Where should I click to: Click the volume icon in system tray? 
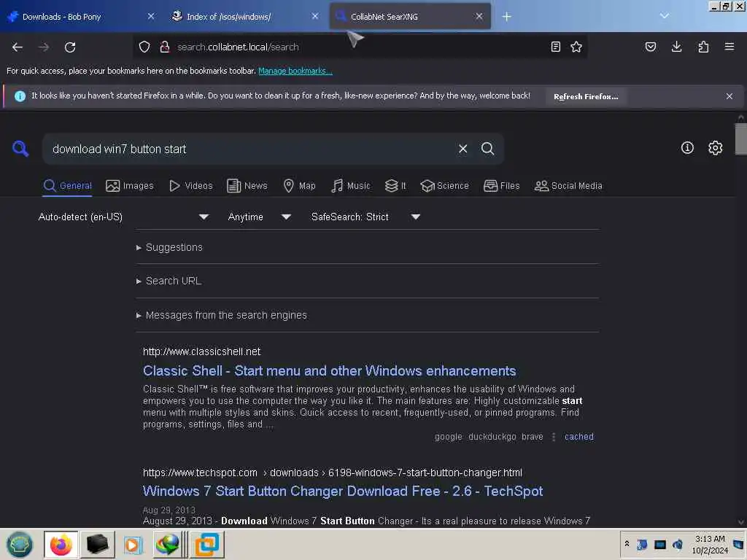tap(678, 544)
